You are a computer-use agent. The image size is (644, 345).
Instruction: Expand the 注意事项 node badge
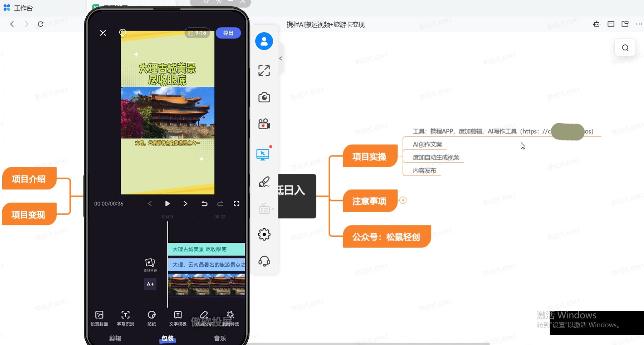click(403, 200)
